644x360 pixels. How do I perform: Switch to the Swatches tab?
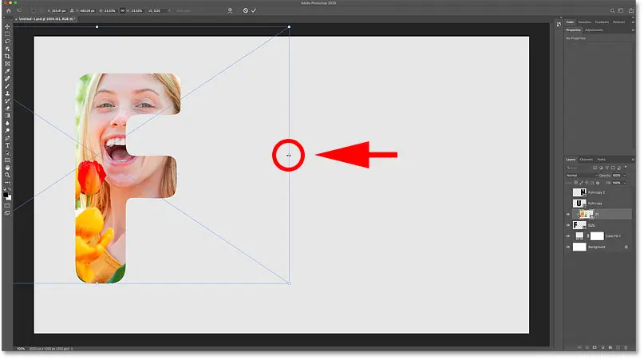pyautogui.click(x=584, y=22)
